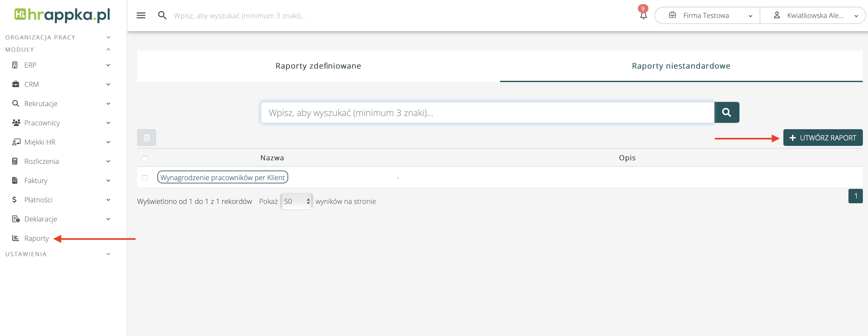The image size is (868, 336).
Task: Click the Raporty chart icon in sidebar
Action: pos(15,238)
